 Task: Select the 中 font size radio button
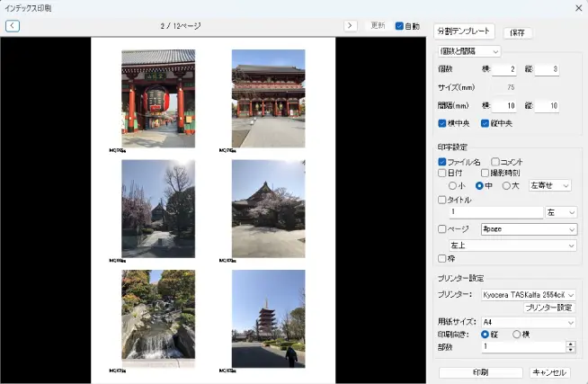tap(479, 185)
